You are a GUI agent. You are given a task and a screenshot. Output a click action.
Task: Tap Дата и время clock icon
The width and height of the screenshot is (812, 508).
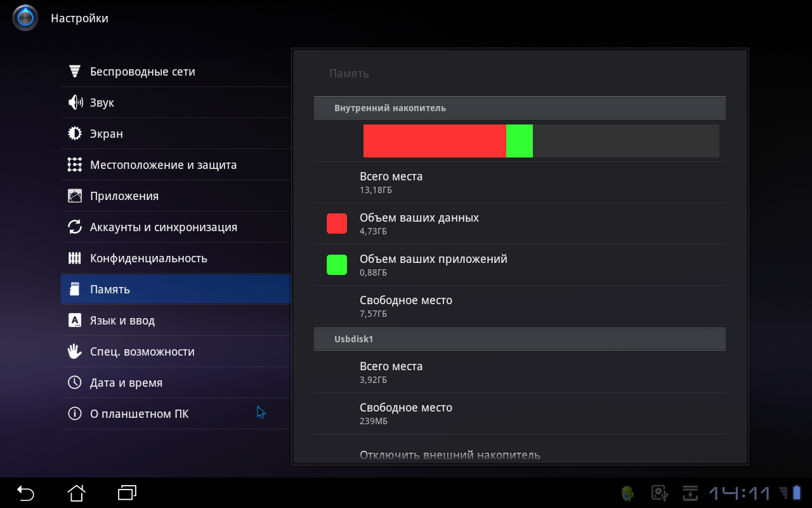point(75,383)
